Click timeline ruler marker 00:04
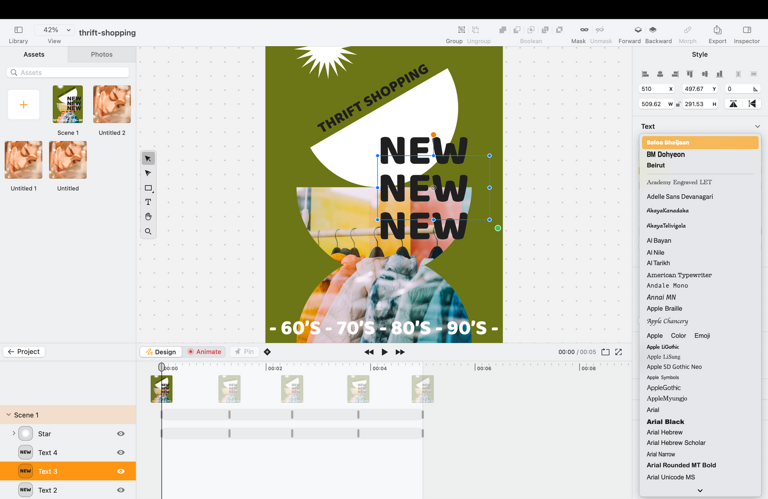Screen dimensions: 768x499 (379, 368)
